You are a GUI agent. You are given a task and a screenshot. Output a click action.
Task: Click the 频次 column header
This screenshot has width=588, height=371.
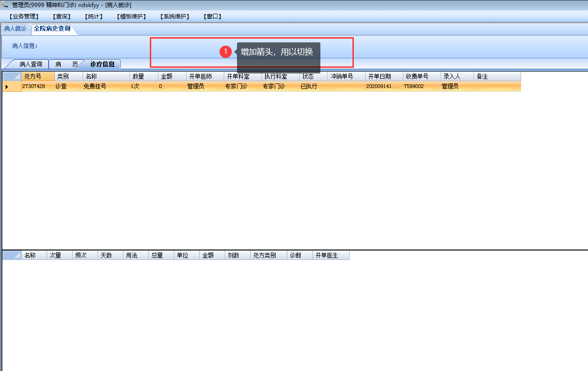coord(85,255)
